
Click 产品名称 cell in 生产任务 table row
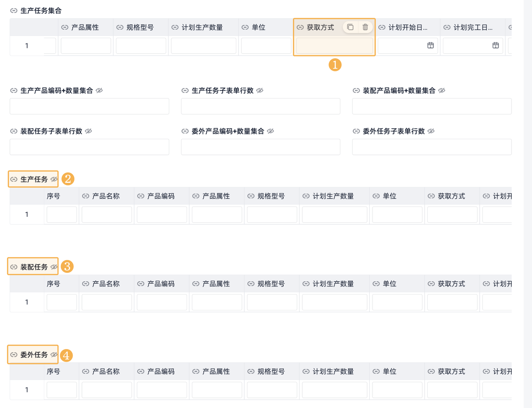coord(106,215)
